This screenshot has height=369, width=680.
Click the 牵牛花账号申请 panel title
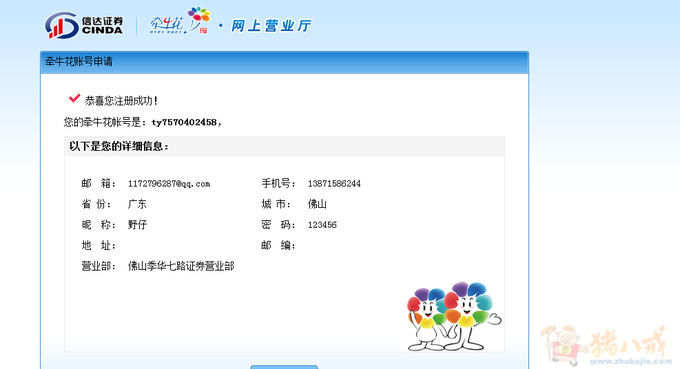point(78,62)
